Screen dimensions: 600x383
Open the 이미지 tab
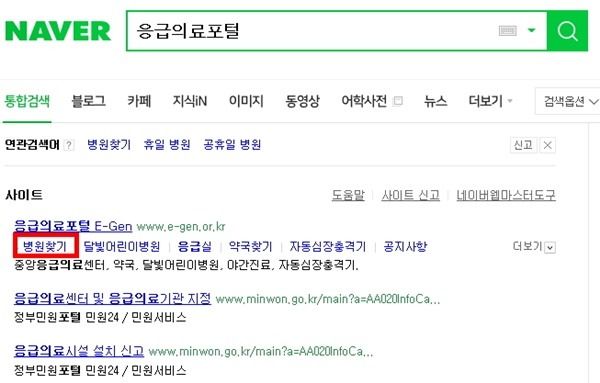click(x=246, y=101)
